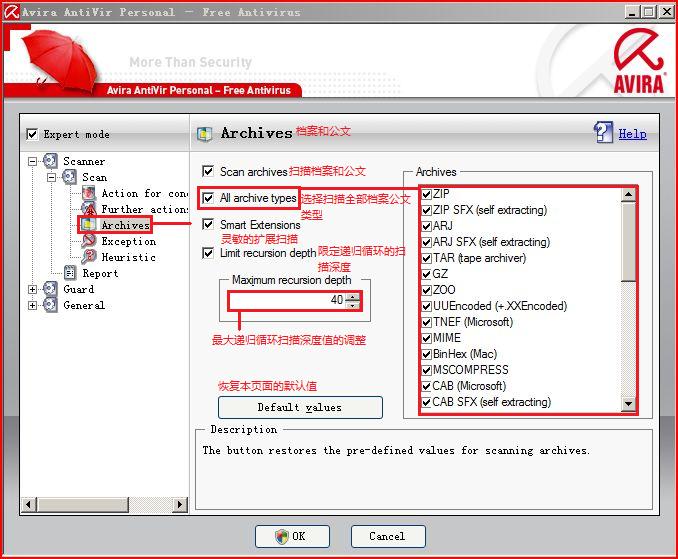Select Heuristic in settings tree

click(x=128, y=257)
